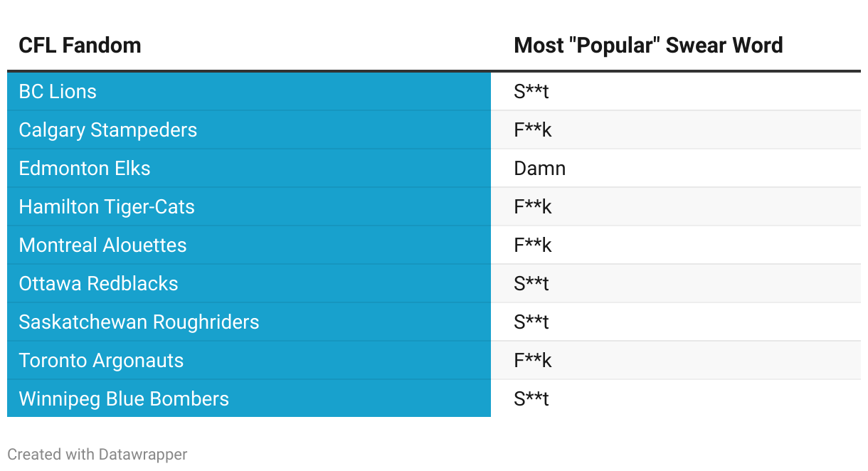The height and width of the screenshot is (471, 868).
Task: Click the swear word value for BC Lions
Action: [531, 92]
